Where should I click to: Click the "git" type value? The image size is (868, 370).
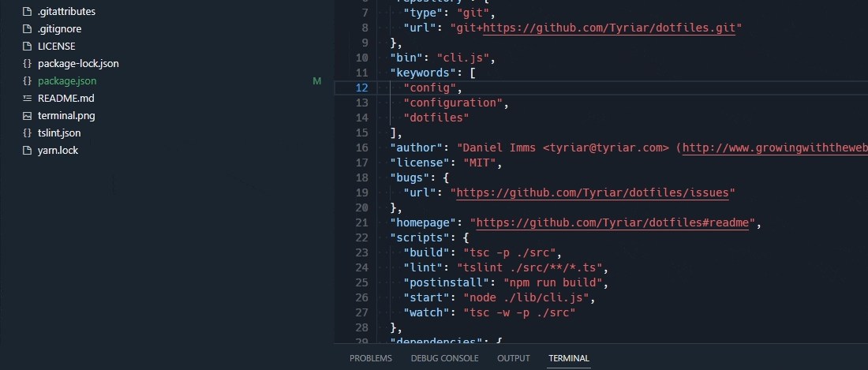(x=472, y=13)
